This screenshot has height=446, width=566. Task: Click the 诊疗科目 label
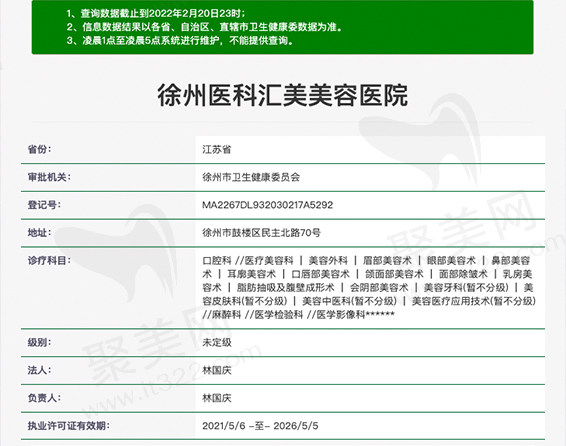click(x=49, y=260)
